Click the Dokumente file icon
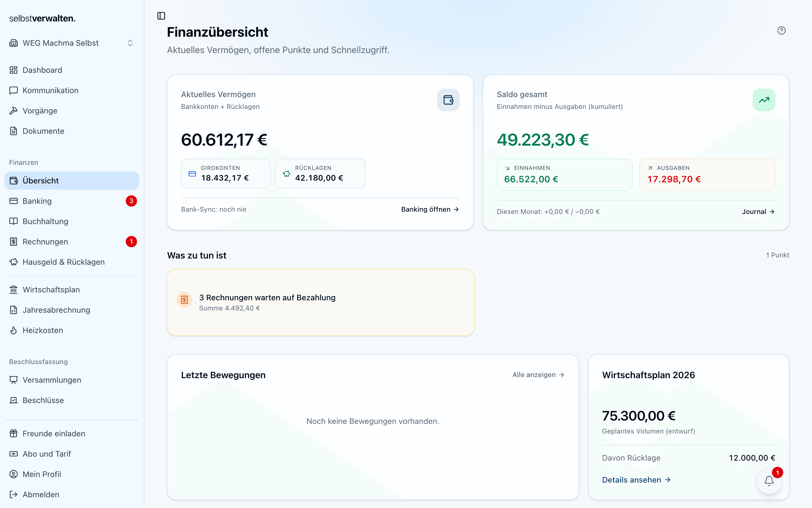Image resolution: width=812 pixels, height=508 pixels. pyautogui.click(x=14, y=131)
